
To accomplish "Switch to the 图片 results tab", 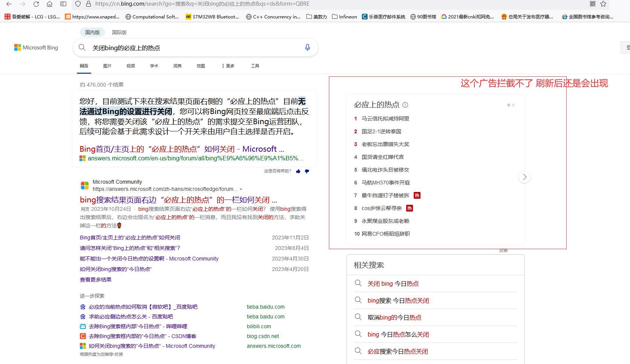I will click(x=107, y=65).
